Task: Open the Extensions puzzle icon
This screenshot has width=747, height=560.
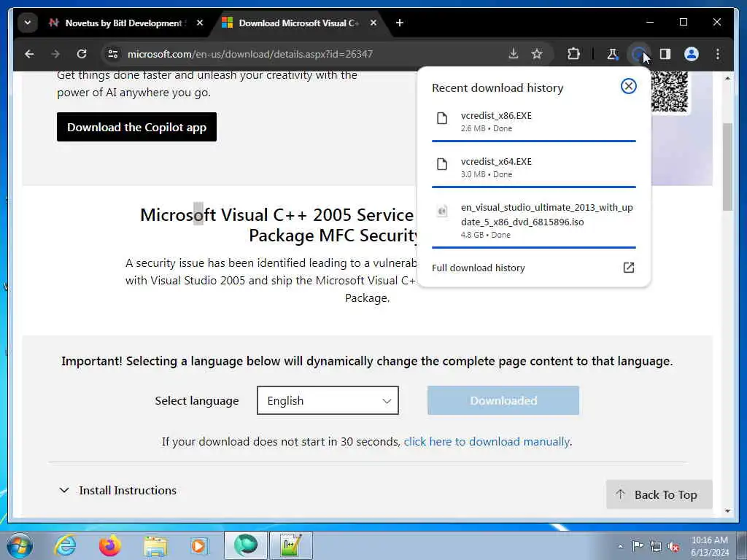Action: [573, 54]
